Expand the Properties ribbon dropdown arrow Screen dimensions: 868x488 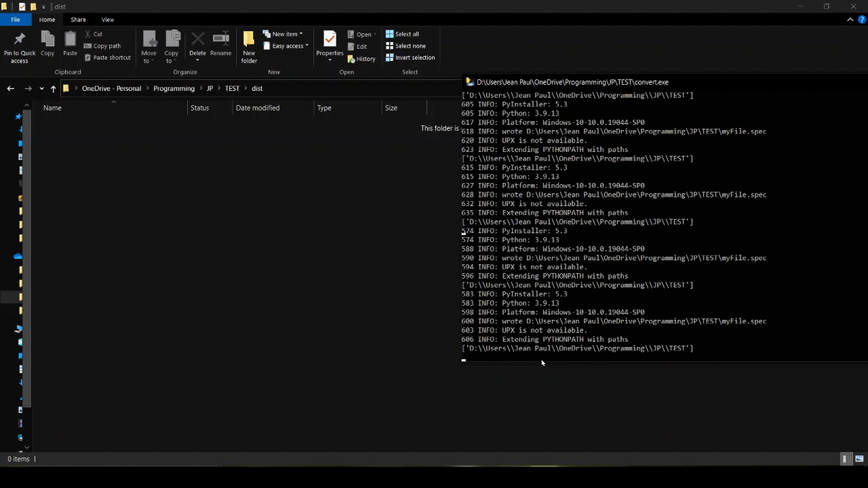tap(330, 60)
